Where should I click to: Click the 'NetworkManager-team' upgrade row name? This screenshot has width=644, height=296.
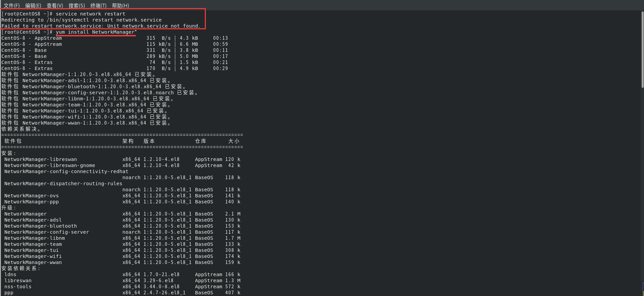[x=33, y=244]
